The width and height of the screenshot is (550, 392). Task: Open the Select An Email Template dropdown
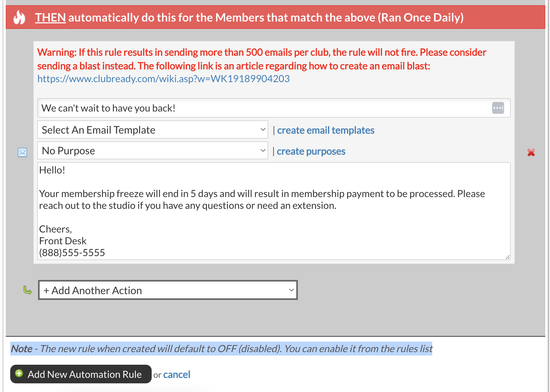point(153,130)
